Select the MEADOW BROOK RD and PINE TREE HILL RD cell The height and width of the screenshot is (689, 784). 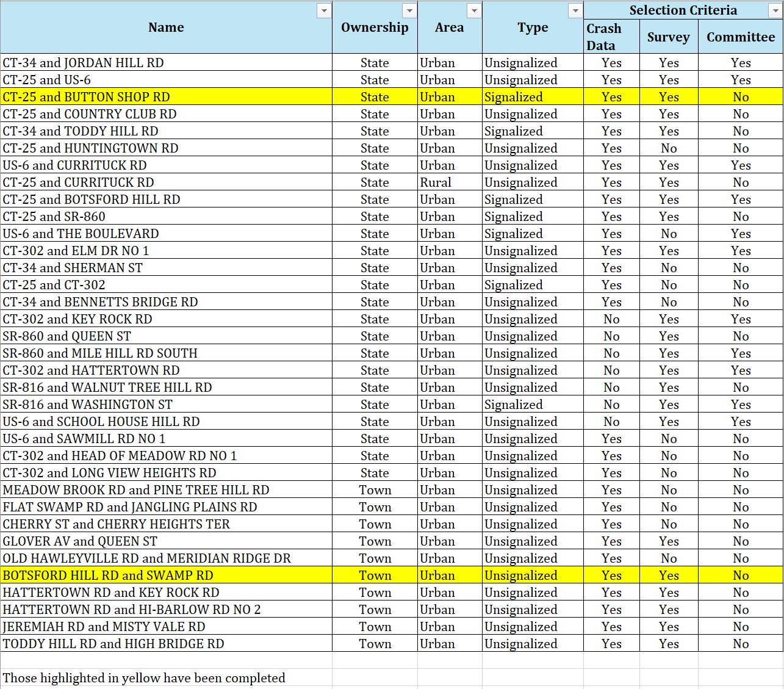point(166,490)
